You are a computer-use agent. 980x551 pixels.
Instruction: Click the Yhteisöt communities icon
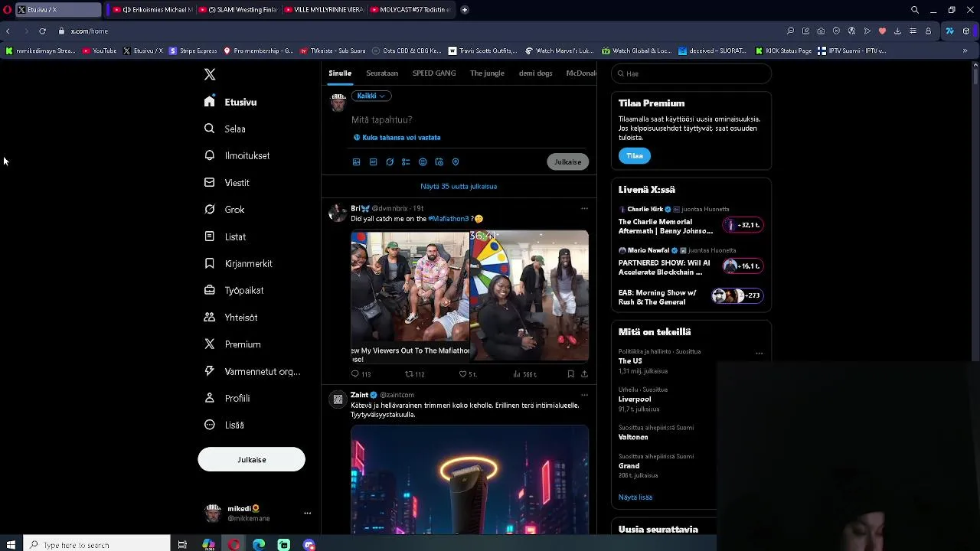209,317
